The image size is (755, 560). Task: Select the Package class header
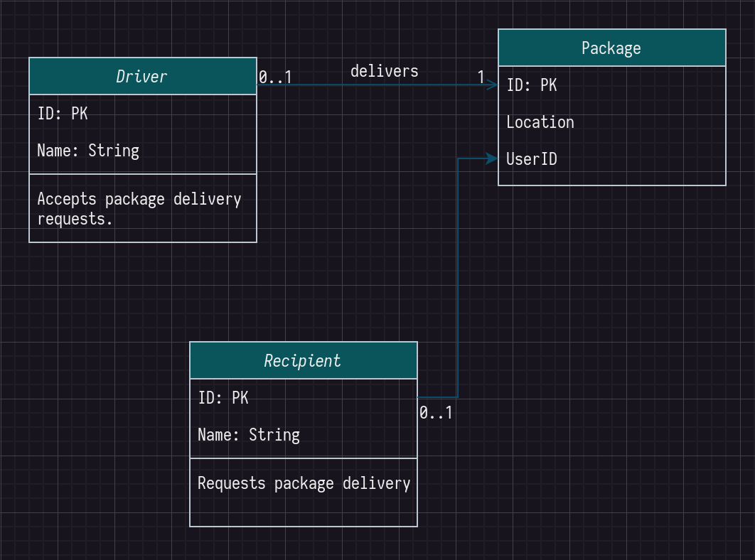pyautogui.click(x=612, y=48)
